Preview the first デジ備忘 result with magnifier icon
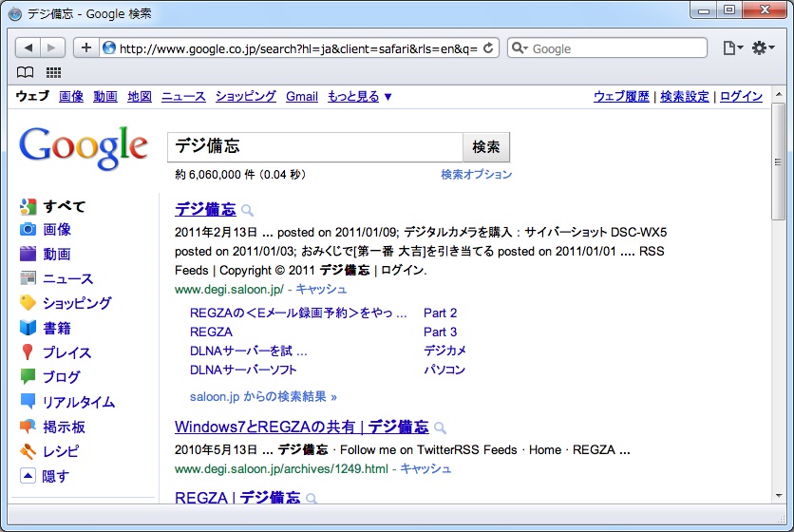 (x=247, y=210)
